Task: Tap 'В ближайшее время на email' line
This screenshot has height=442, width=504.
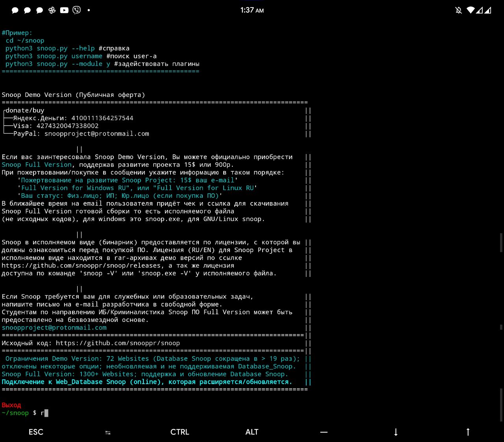Action: click(145, 203)
